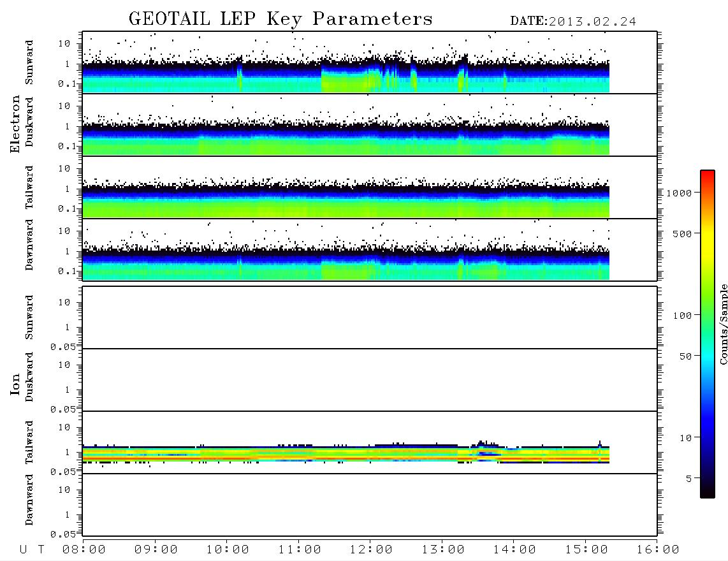This screenshot has width=728, height=561.
Task: Click the Electron Dawnward panel label
Action: 29,245
